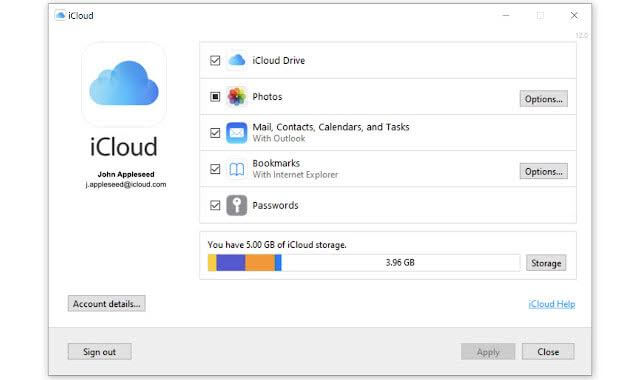
Task: Open Account details
Action: coord(107,304)
